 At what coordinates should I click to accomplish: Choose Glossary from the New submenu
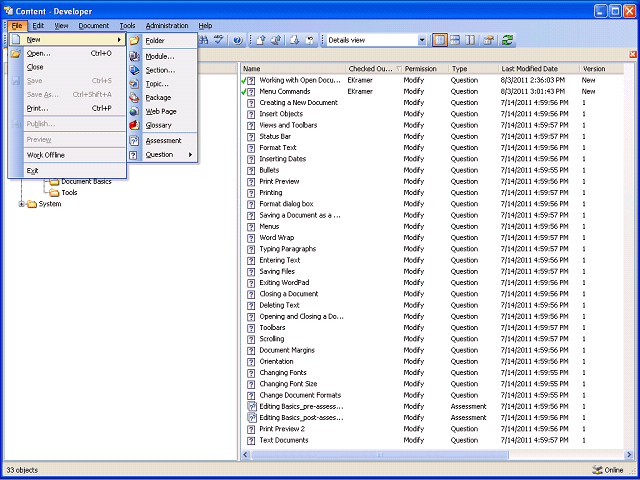[163, 125]
